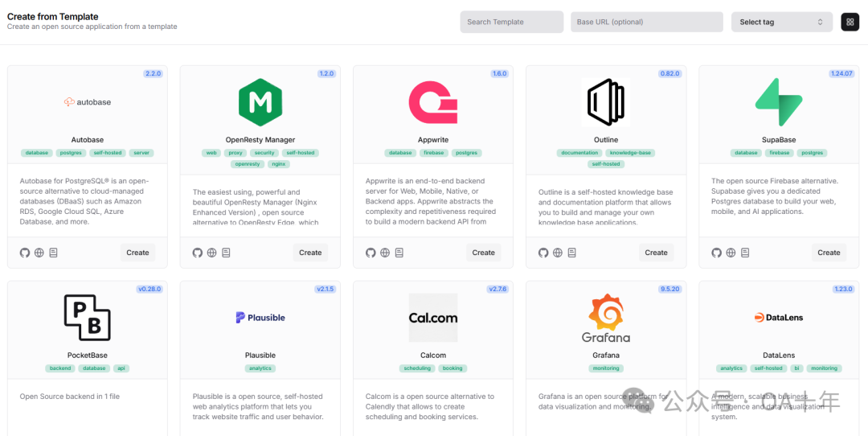This screenshot has height=436, width=868.
Task: Focus the Search Template field
Action: click(511, 23)
